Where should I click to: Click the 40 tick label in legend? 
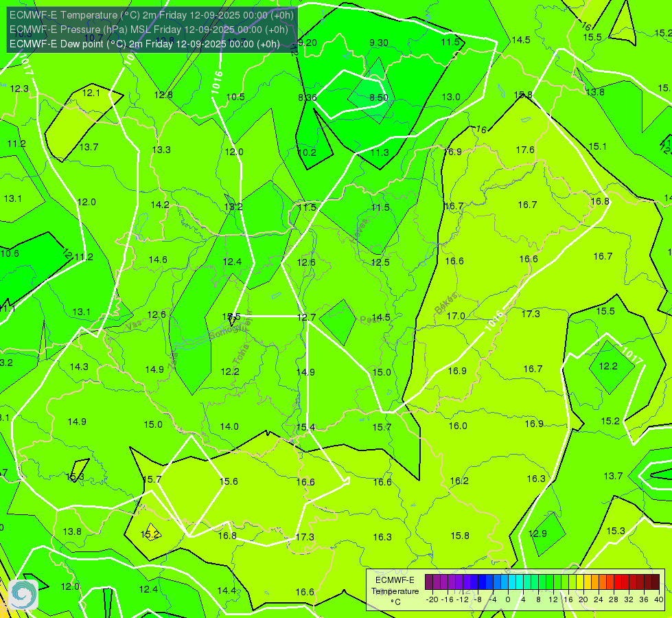[659, 599]
